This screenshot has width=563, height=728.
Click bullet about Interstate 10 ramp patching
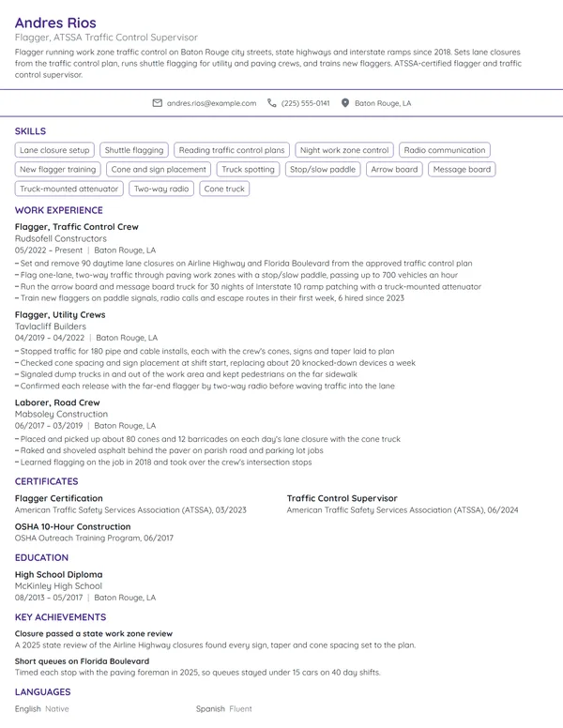point(248,286)
